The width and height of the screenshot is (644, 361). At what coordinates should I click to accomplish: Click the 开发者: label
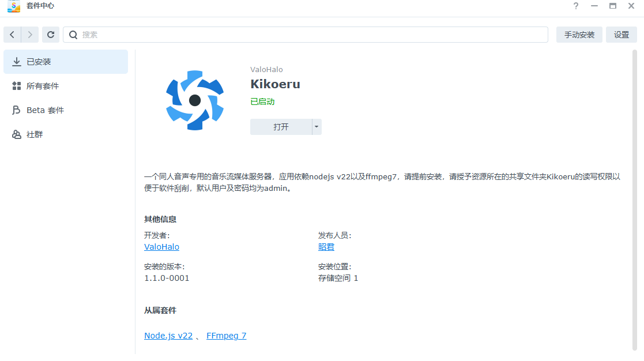coord(157,235)
